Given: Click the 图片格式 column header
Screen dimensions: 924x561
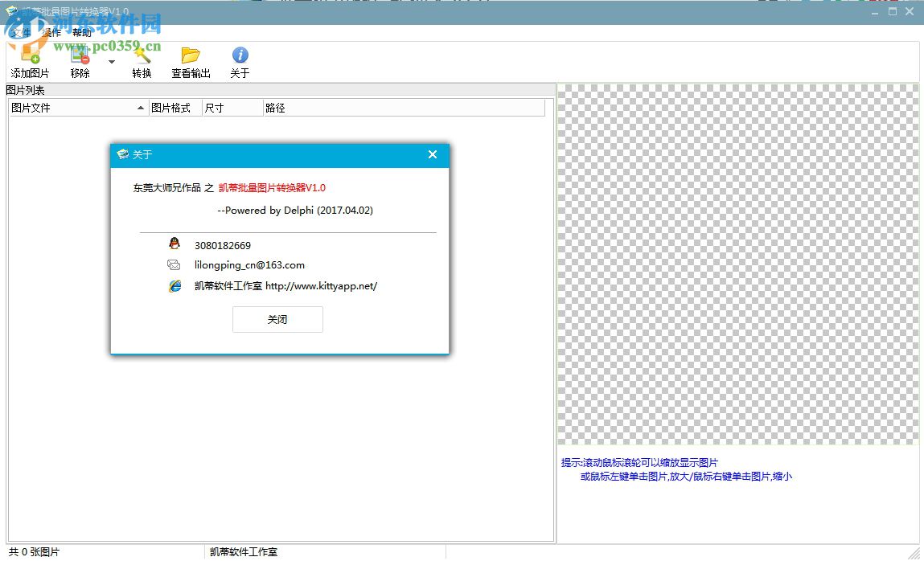Looking at the screenshot, I should coord(175,108).
